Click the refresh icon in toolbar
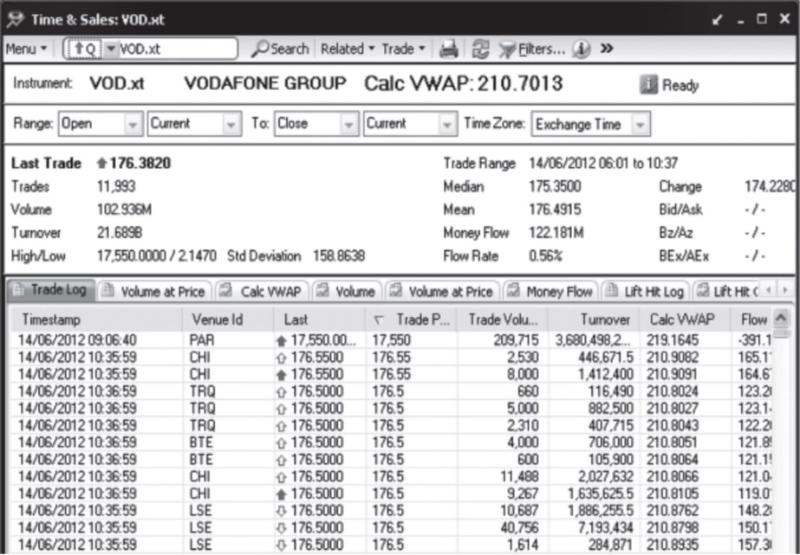The width and height of the screenshot is (800, 555). (x=480, y=49)
